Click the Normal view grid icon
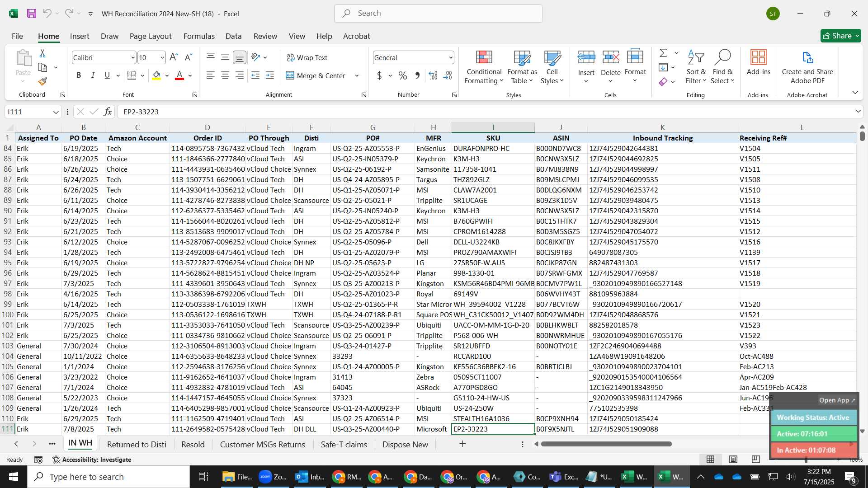Image resolution: width=868 pixels, height=488 pixels. (x=711, y=460)
